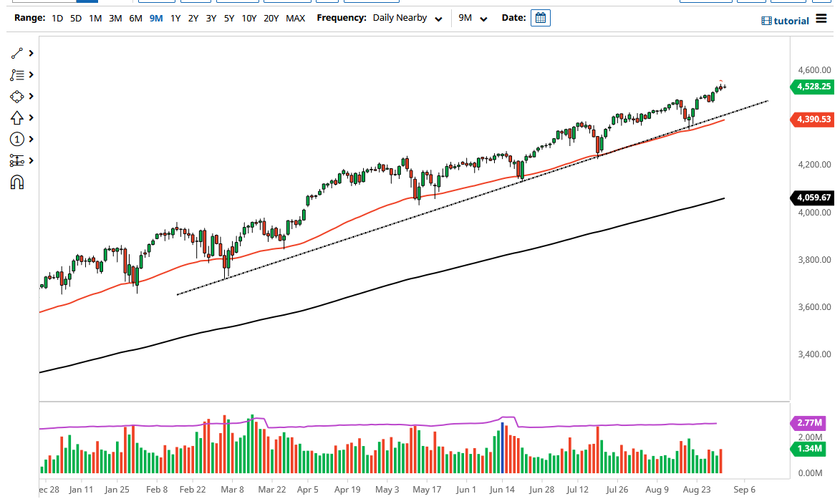Click the 2.77M volume label
This screenshot has width=840, height=504.
[808, 423]
